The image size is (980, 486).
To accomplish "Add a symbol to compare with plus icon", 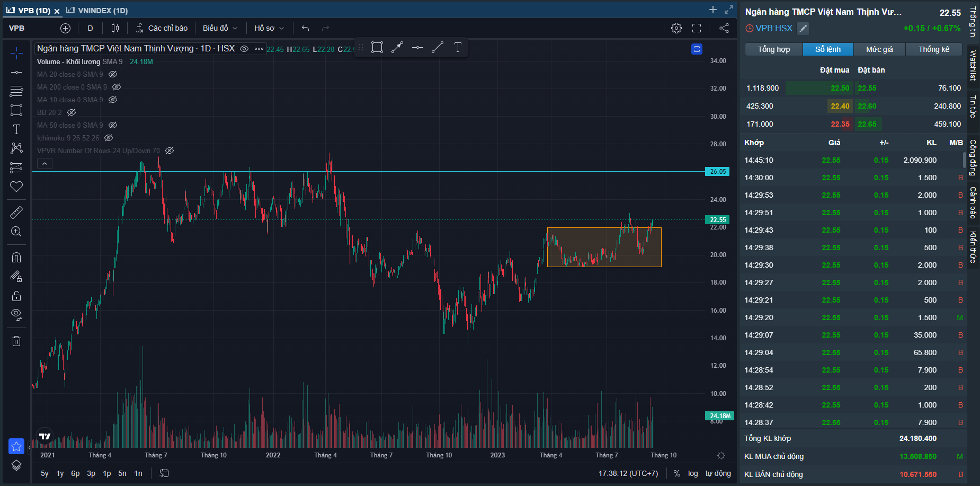I will pos(65,28).
